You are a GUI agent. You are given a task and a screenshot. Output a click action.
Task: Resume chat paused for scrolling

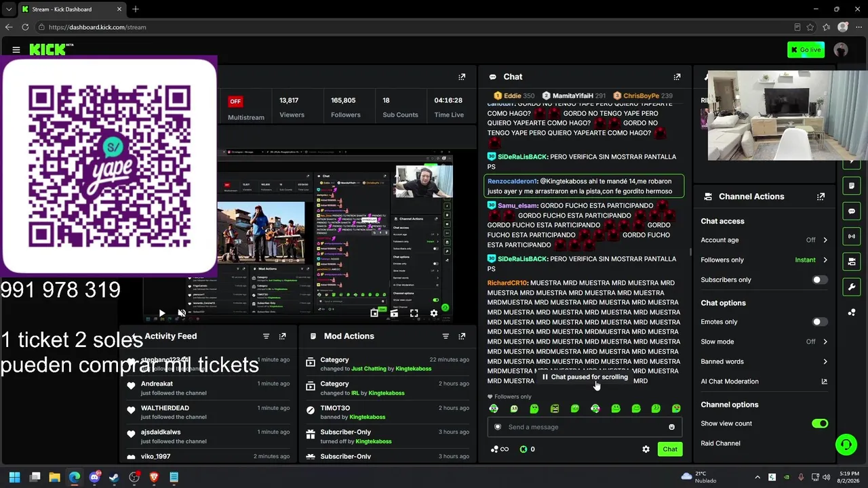[585, 377]
